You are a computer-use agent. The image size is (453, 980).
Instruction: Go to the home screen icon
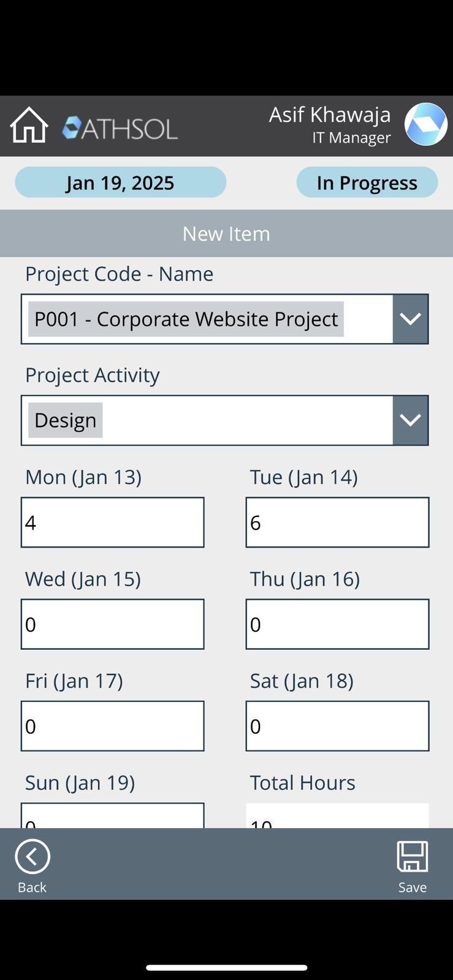tap(29, 125)
